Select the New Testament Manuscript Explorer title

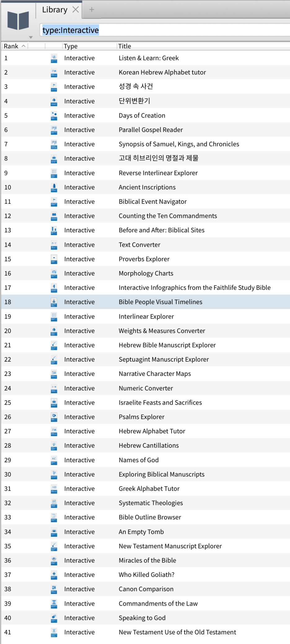click(170, 546)
